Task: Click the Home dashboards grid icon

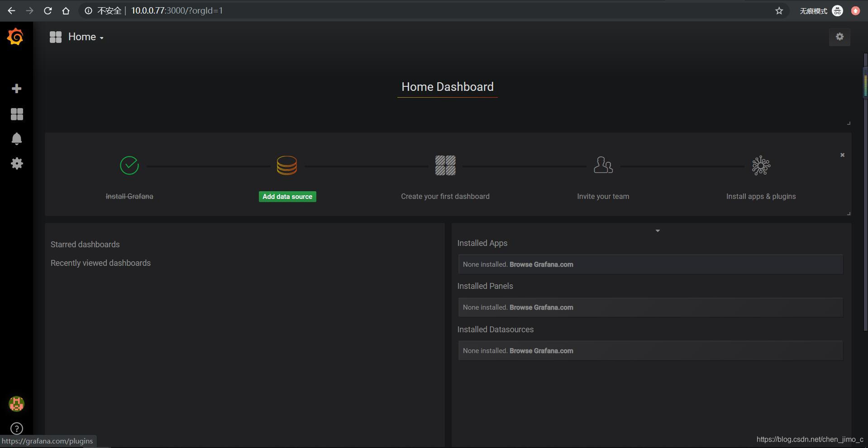Action: [x=56, y=37]
